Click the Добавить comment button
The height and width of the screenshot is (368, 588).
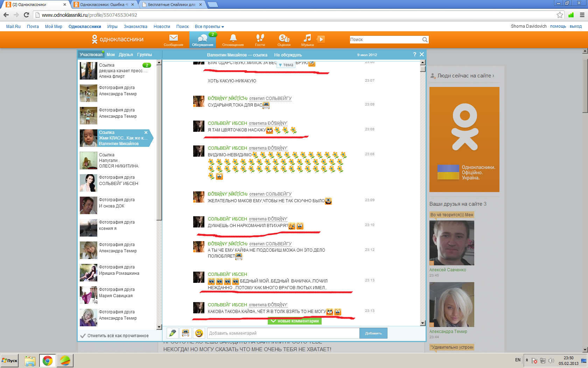[373, 333]
